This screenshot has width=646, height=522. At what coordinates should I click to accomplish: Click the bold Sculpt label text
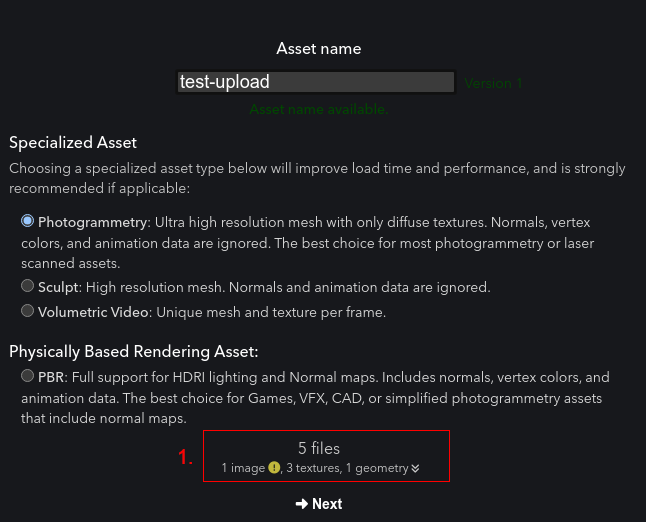[x=58, y=287]
